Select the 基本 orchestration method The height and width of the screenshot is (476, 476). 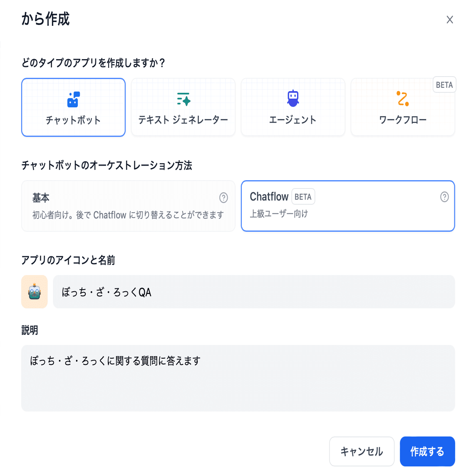tap(129, 206)
